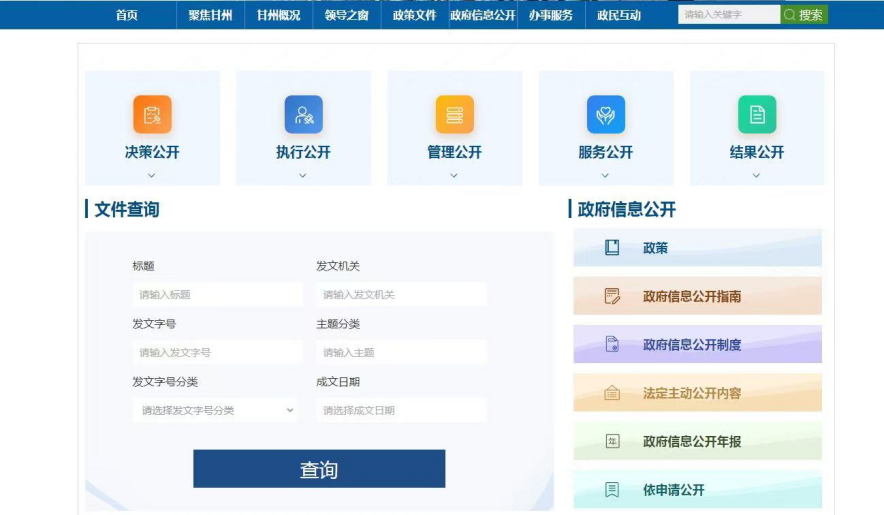The width and height of the screenshot is (884, 515).
Task: Open the 管理公开 yellow icon
Action: (454, 115)
